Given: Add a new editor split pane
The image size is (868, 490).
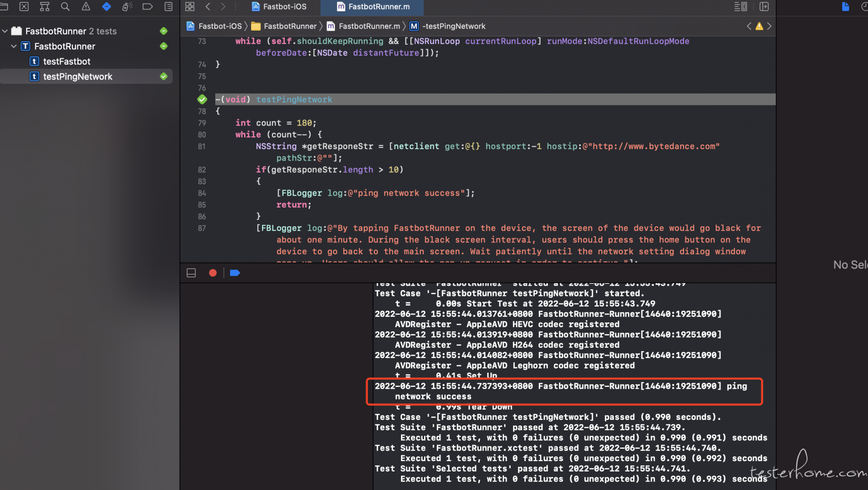Looking at the screenshot, I should click(x=764, y=6).
